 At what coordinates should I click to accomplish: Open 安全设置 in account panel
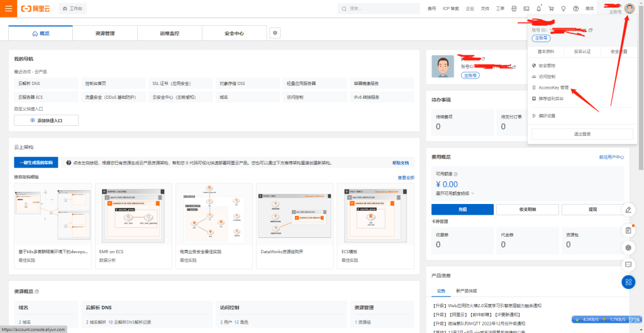pyautogui.click(x=619, y=52)
